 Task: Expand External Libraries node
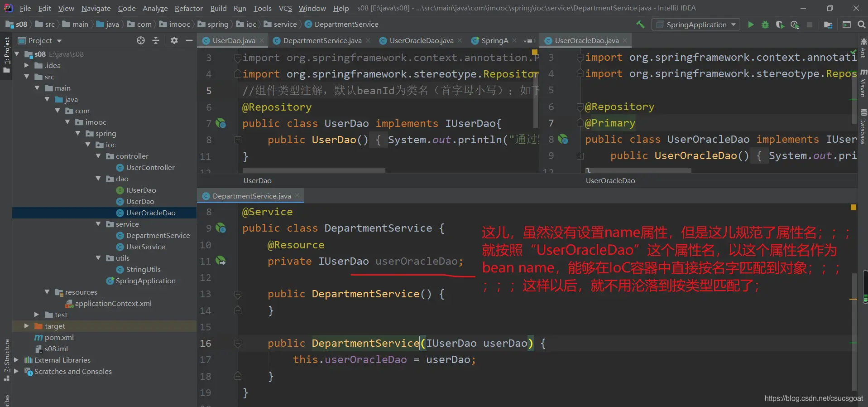16,360
